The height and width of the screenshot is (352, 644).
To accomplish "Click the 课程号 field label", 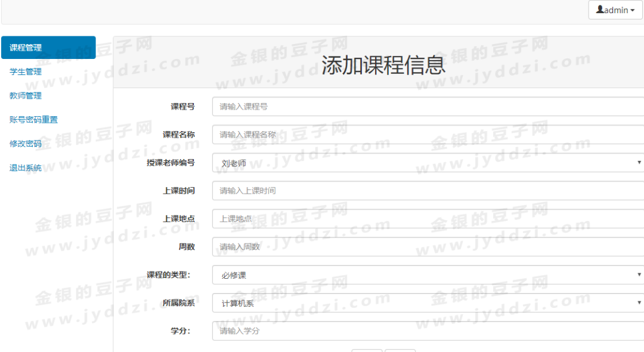I will [x=183, y=107].
